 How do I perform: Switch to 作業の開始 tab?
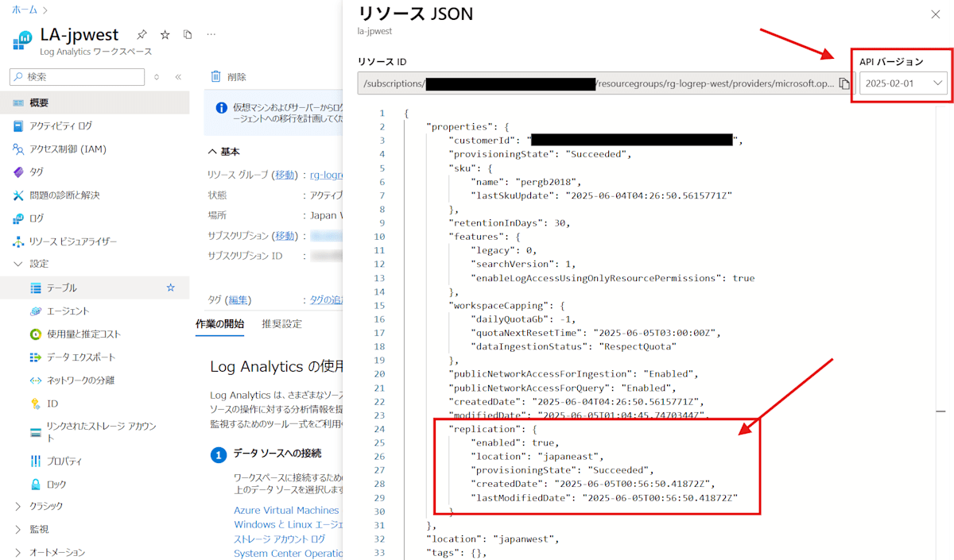pos(219,324)
